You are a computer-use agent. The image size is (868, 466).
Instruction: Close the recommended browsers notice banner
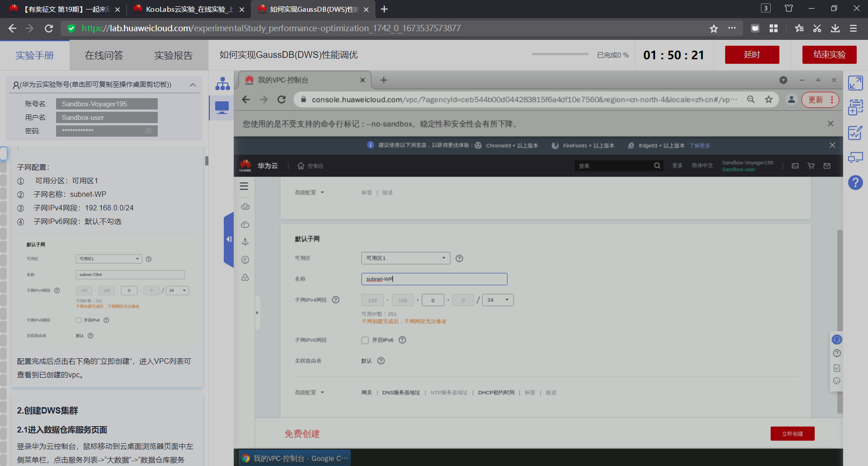point(832,145)
